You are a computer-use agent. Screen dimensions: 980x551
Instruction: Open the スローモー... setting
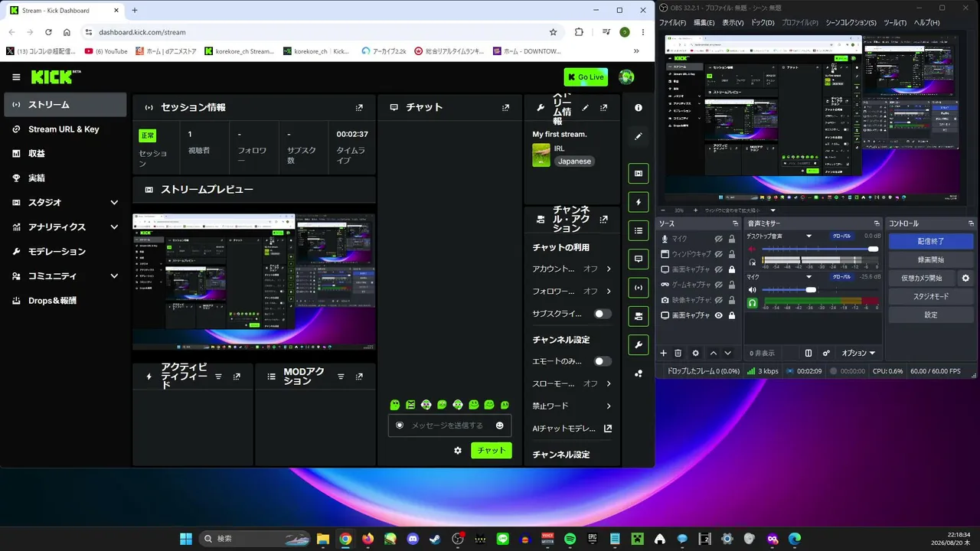[572, 383]
